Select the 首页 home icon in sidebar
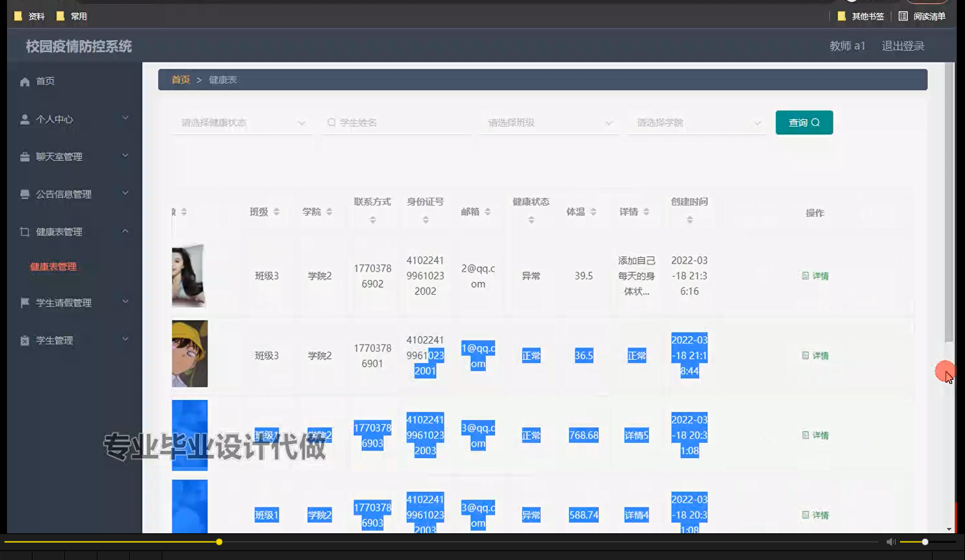 click(x=24, y=81)
